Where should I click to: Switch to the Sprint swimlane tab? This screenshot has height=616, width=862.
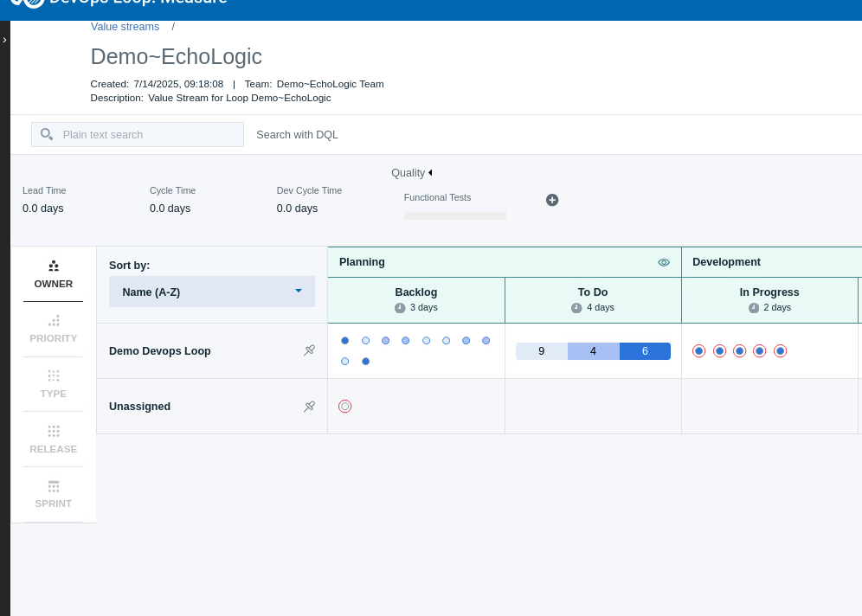coord(54,495)
